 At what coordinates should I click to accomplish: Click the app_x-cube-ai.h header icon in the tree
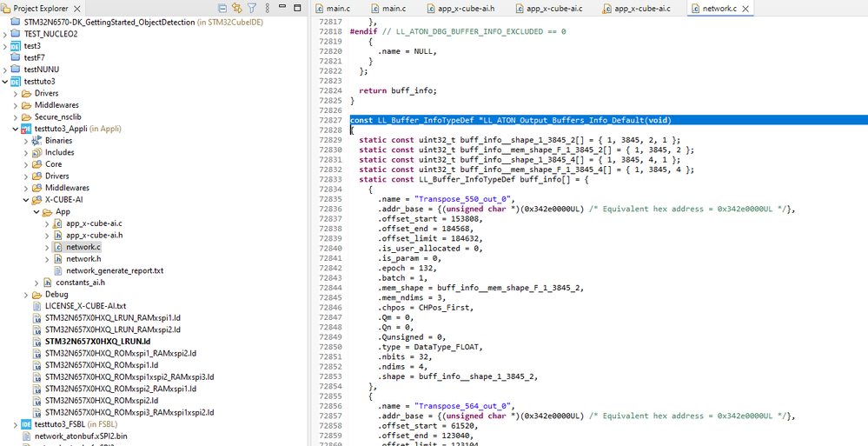tap(57, 235)
